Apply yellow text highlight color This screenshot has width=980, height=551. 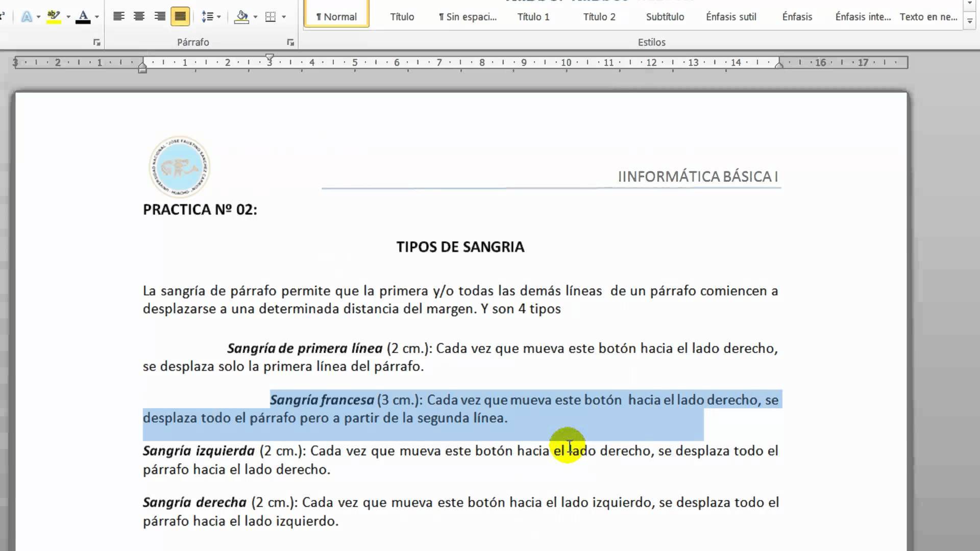click(x=54, y=17)
